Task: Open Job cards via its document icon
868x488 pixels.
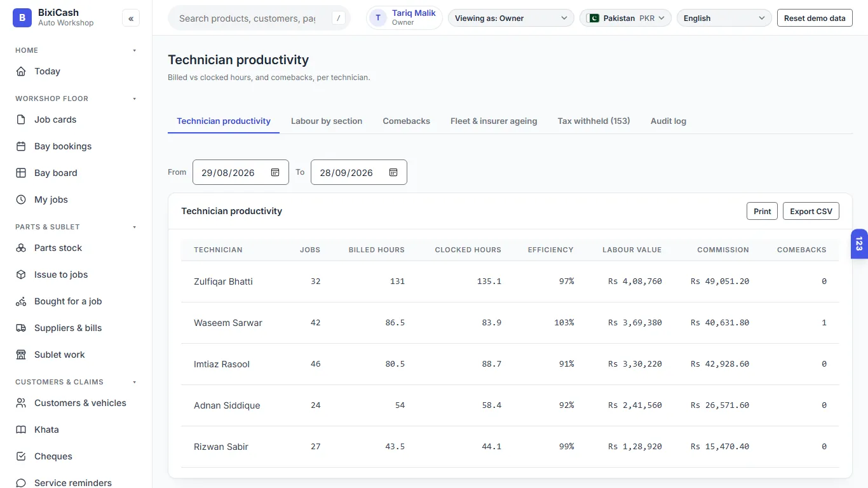Action: point(21,119)
